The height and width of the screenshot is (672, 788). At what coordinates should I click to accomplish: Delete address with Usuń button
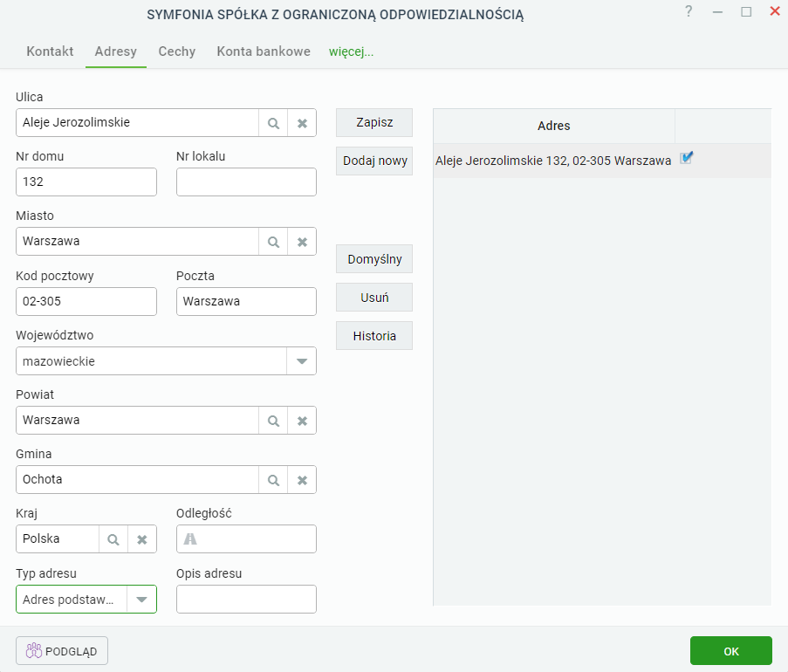pos(374,298)
